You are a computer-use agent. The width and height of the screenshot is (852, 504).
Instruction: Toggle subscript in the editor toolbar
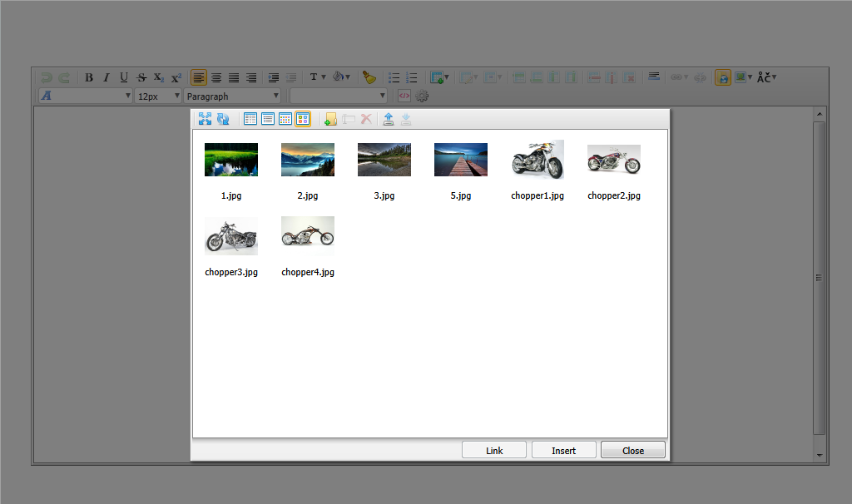click(159, 77)
